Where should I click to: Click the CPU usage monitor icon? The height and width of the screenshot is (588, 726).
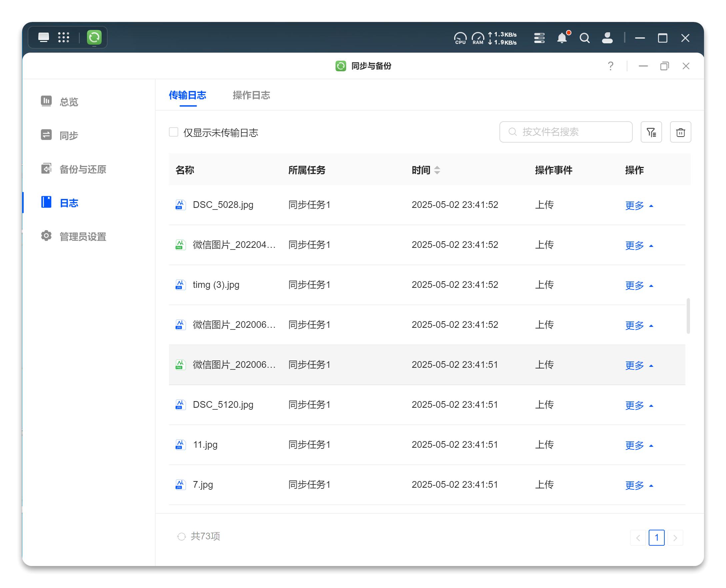pos(460,38)
